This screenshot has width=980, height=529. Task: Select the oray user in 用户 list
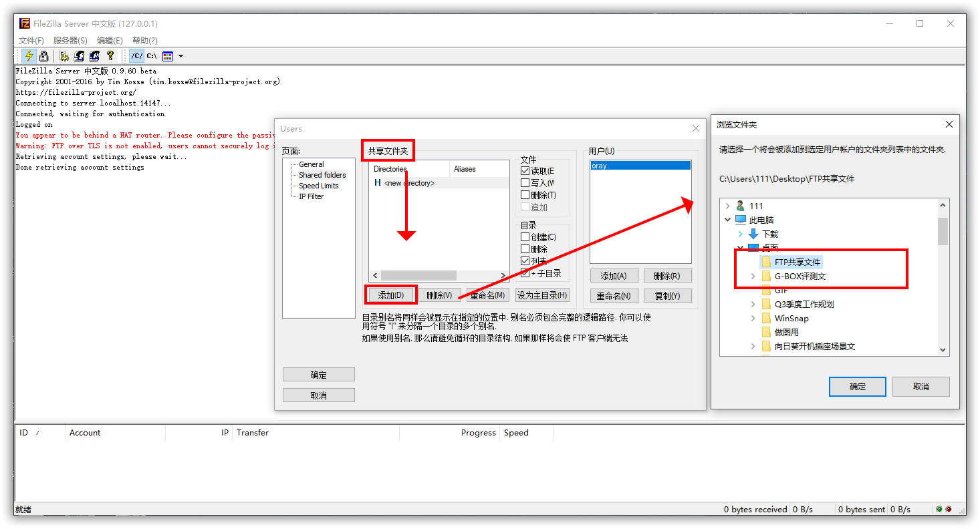pyautogui.click(x=640, y=165)
